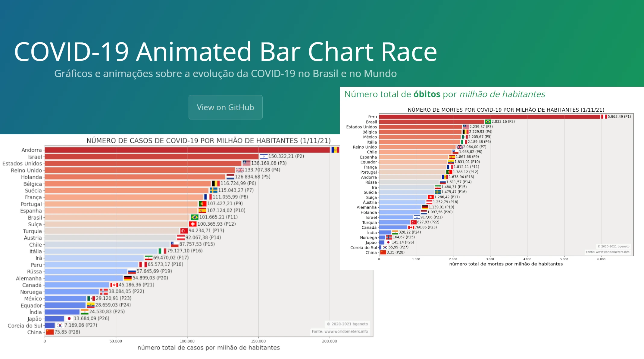Click the worldometers source label in cases chart

pos(339,331)
